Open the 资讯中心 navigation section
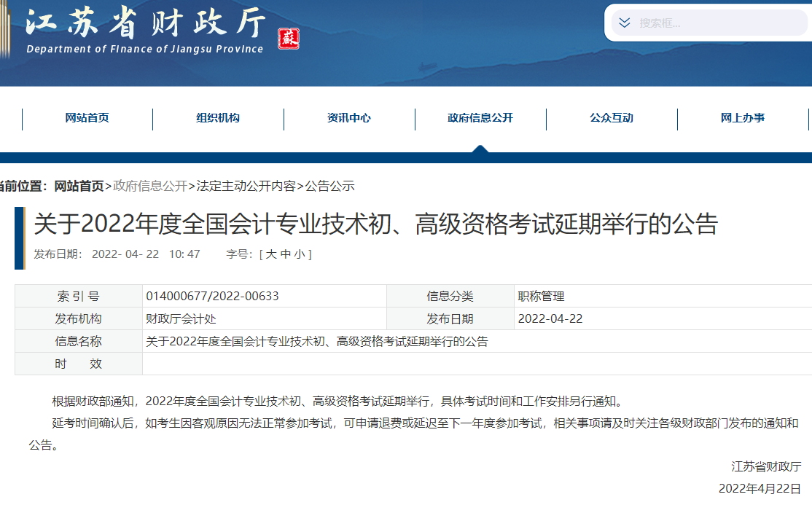Screen dimensions: 812x513 click(x=349, y=118)
